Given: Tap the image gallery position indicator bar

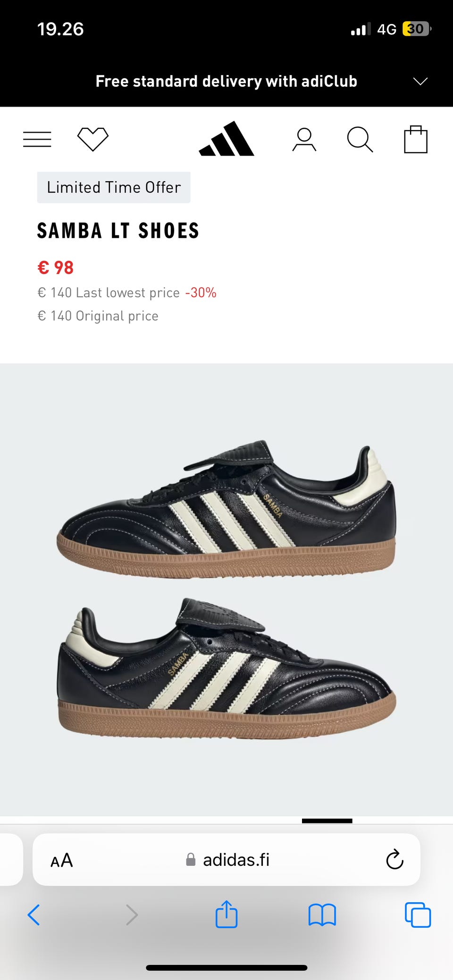Looking at the screenshot, I should [x=327, y=821].
